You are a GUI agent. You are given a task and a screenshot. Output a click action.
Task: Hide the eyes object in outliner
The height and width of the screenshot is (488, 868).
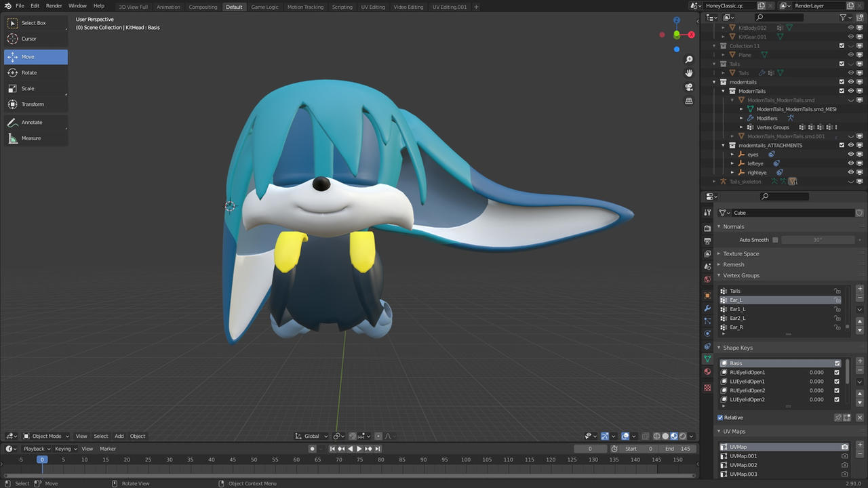pyautogui.click(x=851, y=155)
